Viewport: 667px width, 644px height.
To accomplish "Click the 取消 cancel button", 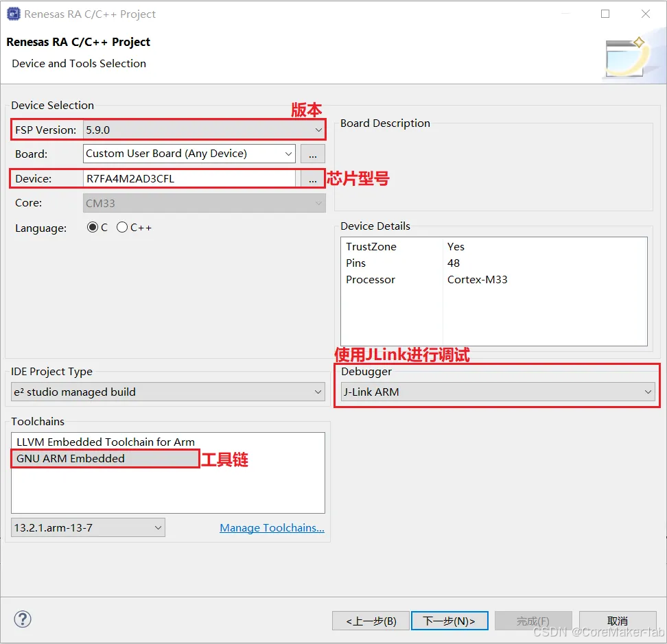I will 617,621.
